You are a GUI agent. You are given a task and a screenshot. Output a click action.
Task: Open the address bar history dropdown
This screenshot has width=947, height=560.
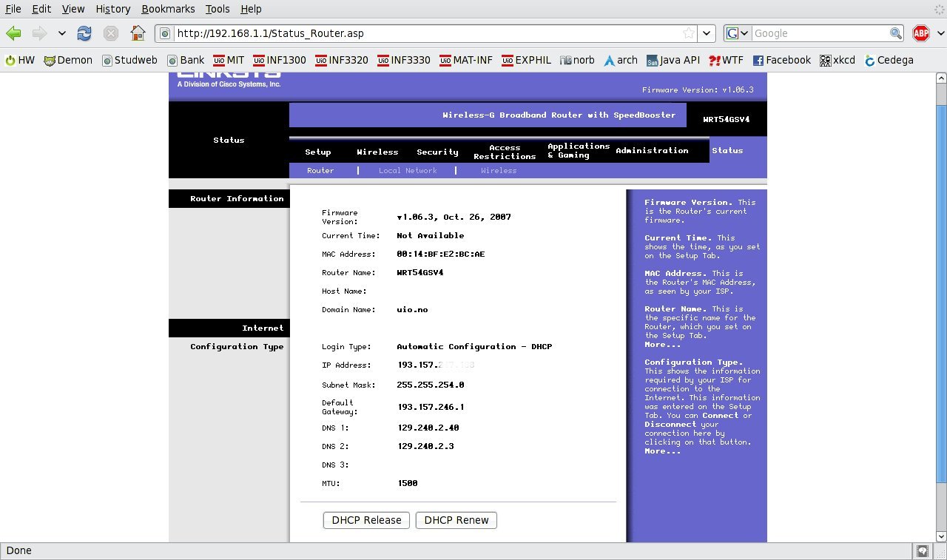coord(707,33)
